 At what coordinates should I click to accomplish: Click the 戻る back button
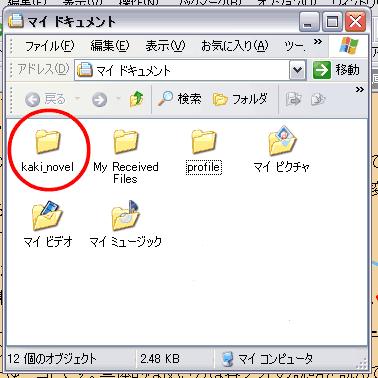(46, 99)
